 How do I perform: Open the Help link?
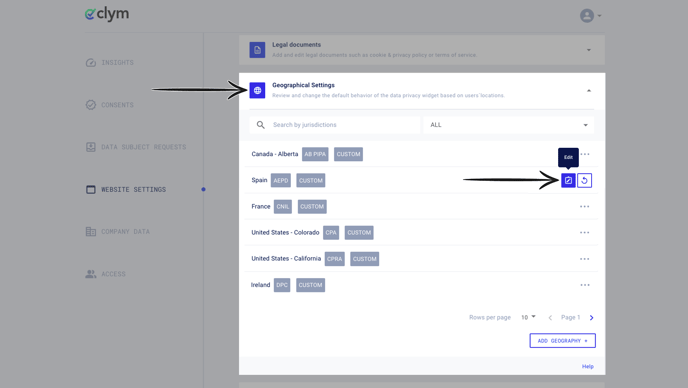pyautogui.click(x=588, y=366)
